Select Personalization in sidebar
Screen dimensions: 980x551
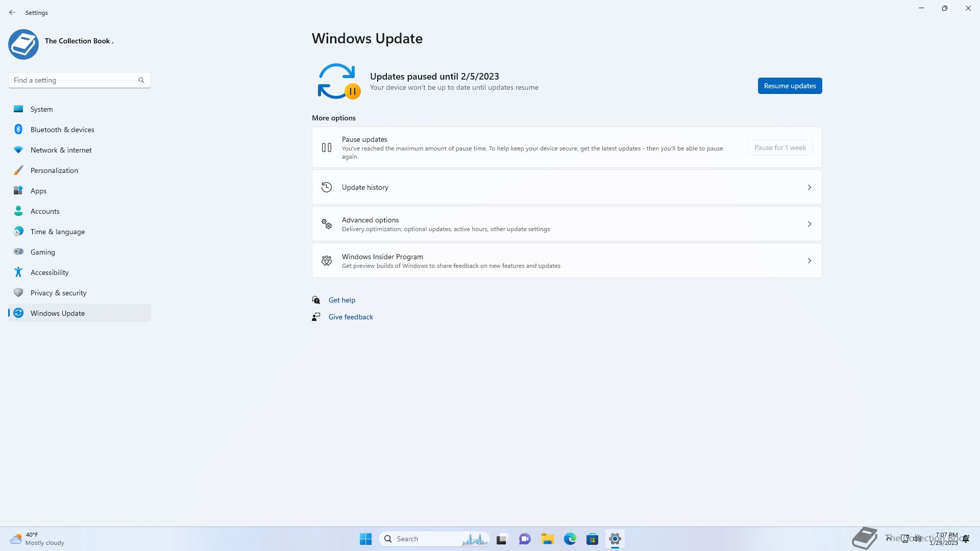point(80,170)
